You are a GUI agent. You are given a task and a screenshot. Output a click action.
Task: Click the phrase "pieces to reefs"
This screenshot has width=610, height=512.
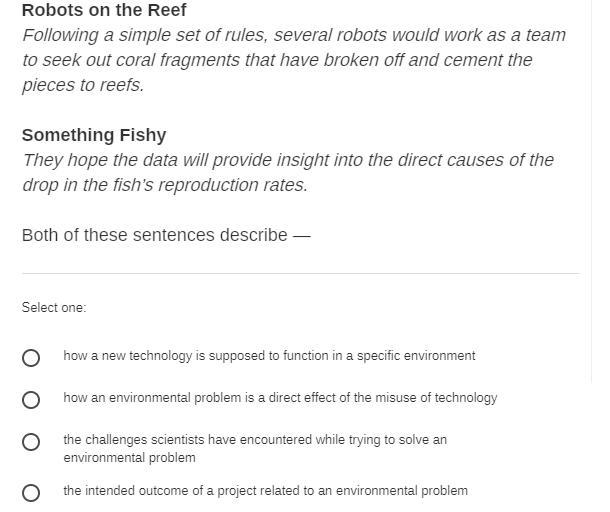point(83,85)
